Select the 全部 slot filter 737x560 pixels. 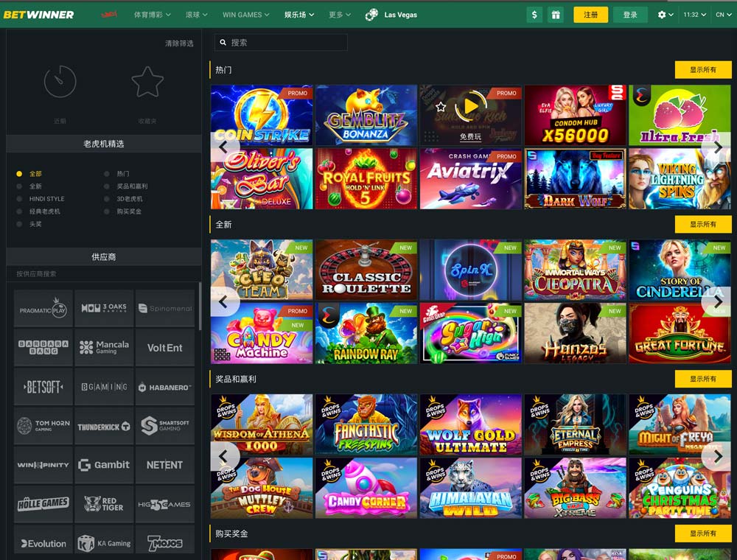point(29,174)
